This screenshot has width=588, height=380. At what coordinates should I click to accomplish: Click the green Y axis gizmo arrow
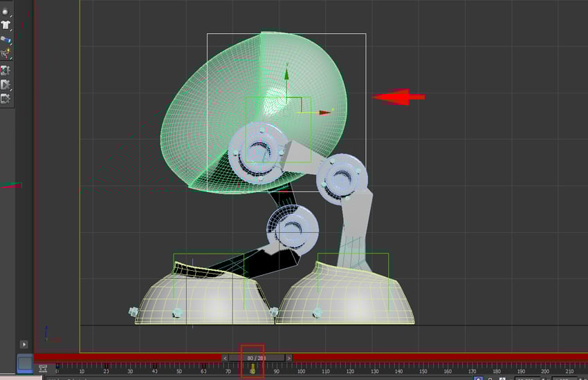pyautogui.click(x=286, y=73)
